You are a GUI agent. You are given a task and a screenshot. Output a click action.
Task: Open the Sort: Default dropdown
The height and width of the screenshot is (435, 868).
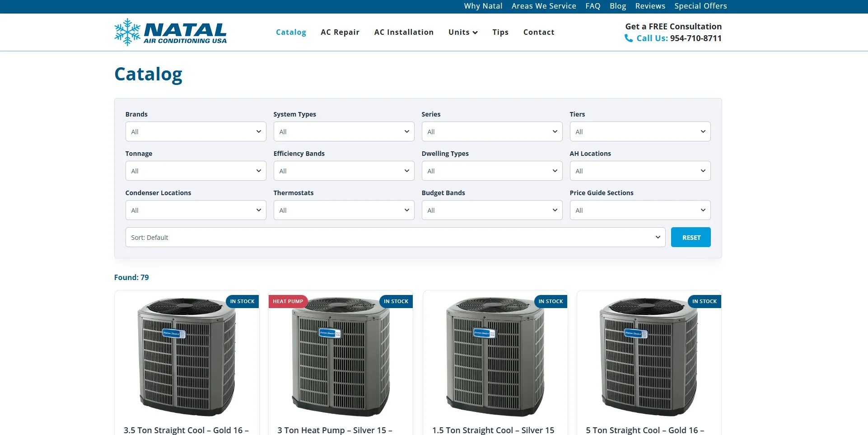[395, 237]
